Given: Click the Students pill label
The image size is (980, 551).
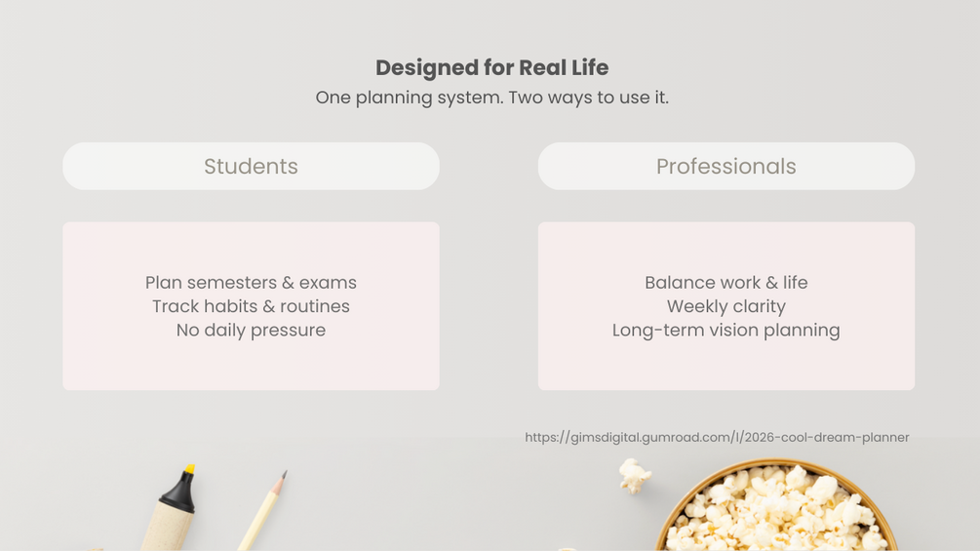Looking at the screenshot, I should tap(251, 167).
